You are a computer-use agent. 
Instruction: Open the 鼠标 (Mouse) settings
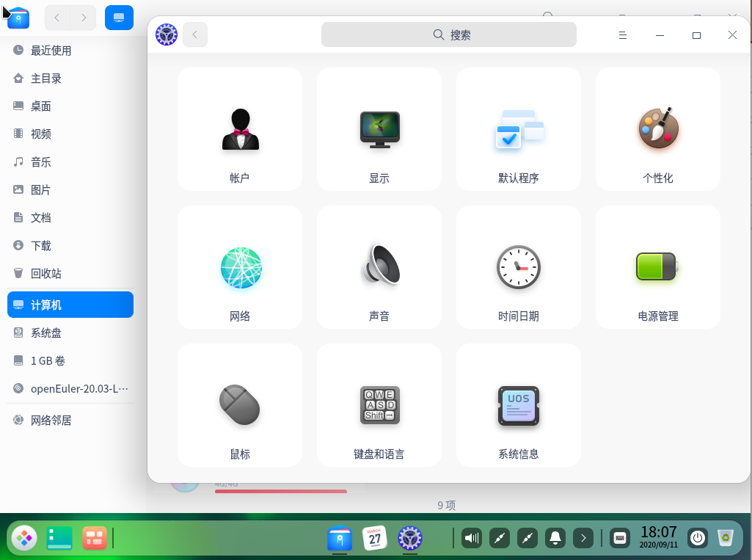(x=240, y=405)
